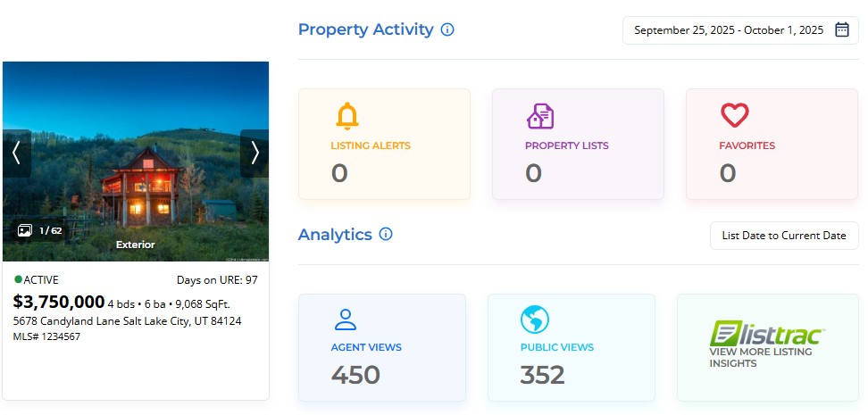Click the info icon beside Analytics
The image size is (868, 415).
386,235
